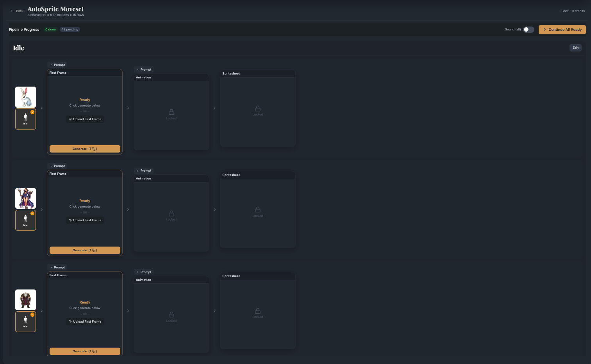591x364 pixels.
Task: Click the credit coin icon in rabbit's Generate button
Action: [x=93, y=149]
